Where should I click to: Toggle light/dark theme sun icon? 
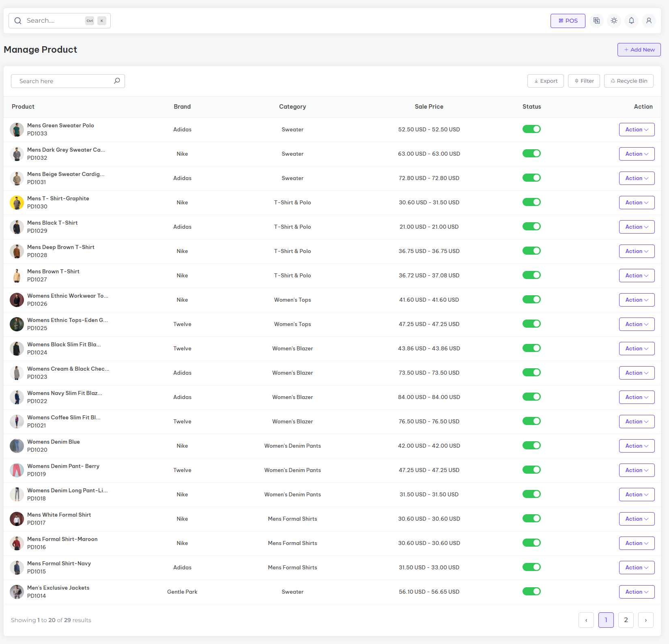pyautogui.click(x=614, y=21)
